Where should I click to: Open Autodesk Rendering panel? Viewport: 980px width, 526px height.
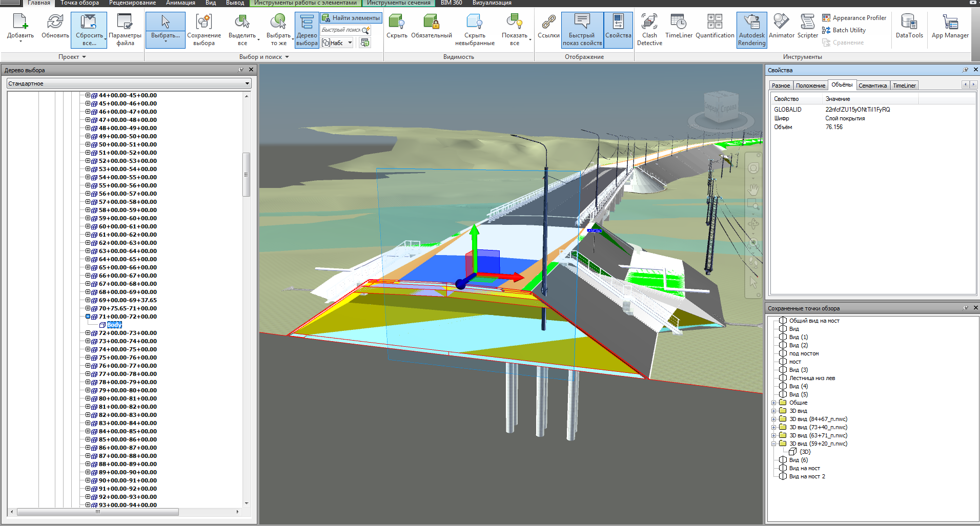coord(751,30)
